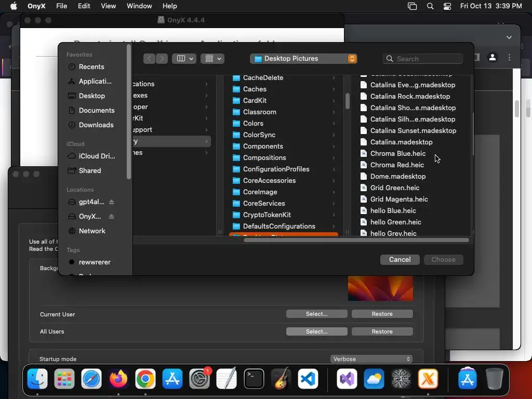Expand the Classroom folder chevron

334,112
